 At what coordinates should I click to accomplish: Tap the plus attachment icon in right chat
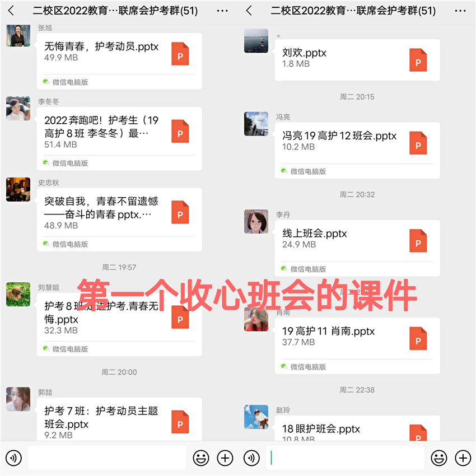(x=463, y=458)
